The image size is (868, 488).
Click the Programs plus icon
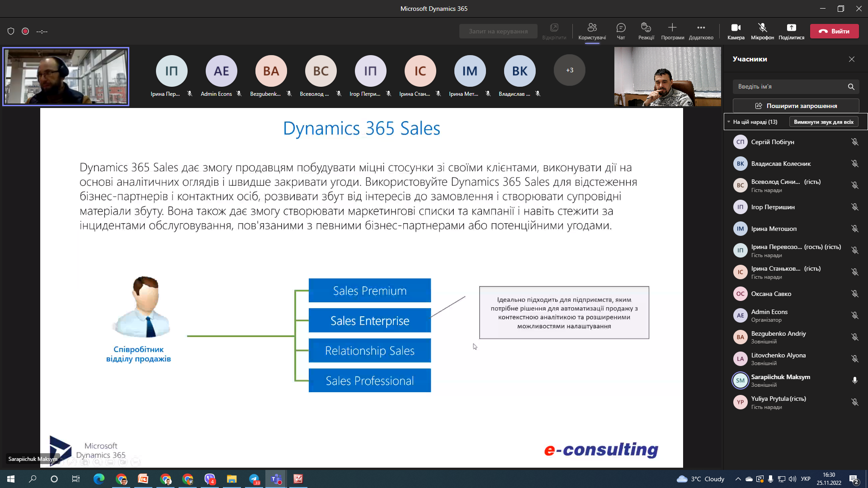pos(672,28)
